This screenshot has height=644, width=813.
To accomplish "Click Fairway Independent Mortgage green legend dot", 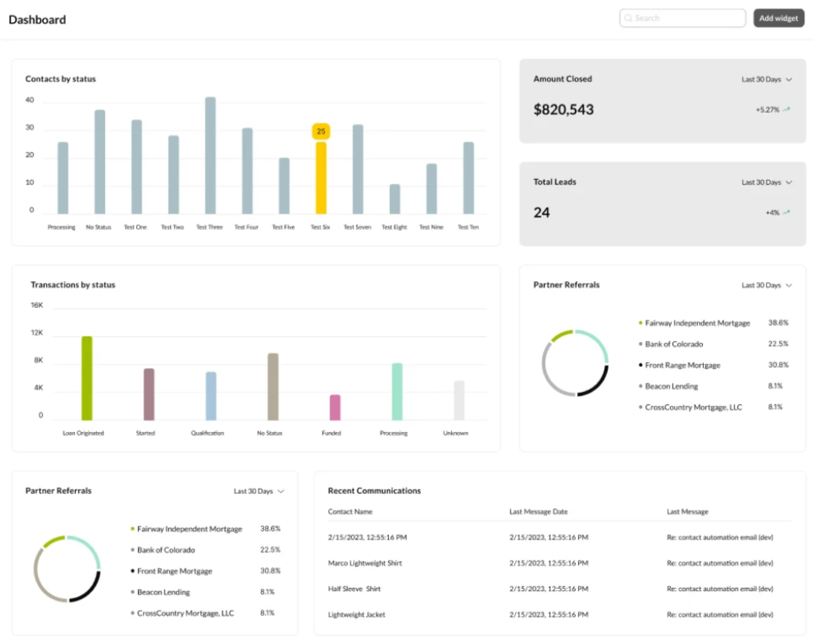I will [640, 323].
